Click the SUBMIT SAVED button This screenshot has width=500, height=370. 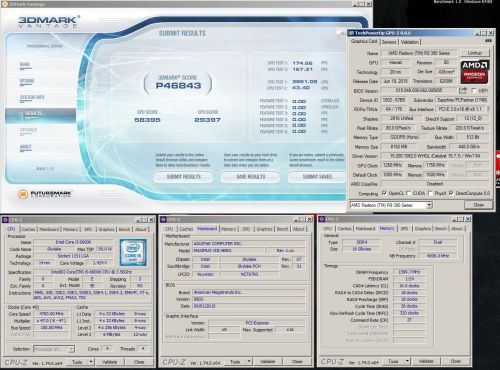pos(317,177)
